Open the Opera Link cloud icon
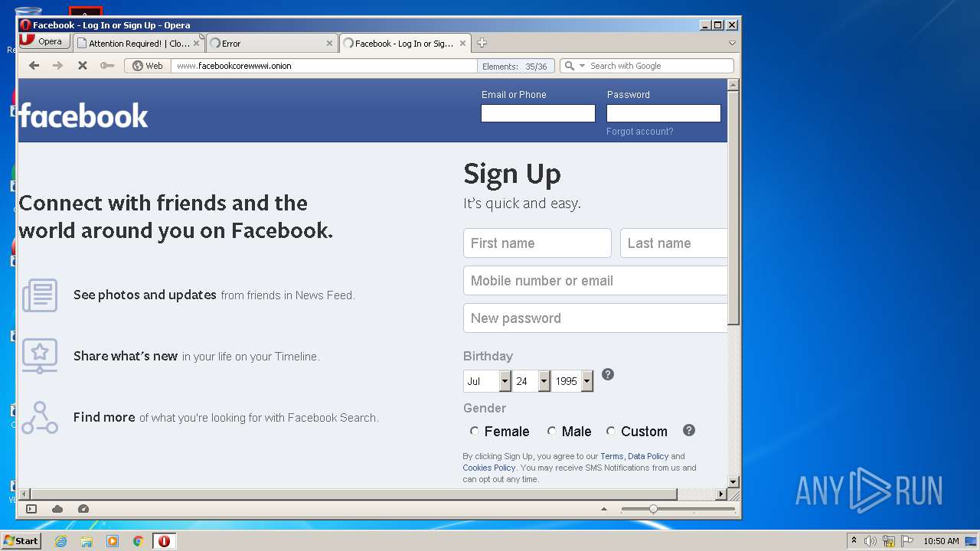The image size is (980, 551). point(57,509)
